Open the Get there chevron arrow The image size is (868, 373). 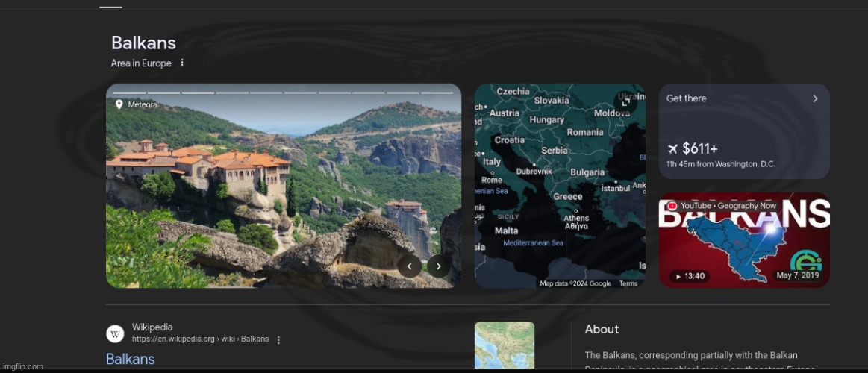tap(815, 98)
